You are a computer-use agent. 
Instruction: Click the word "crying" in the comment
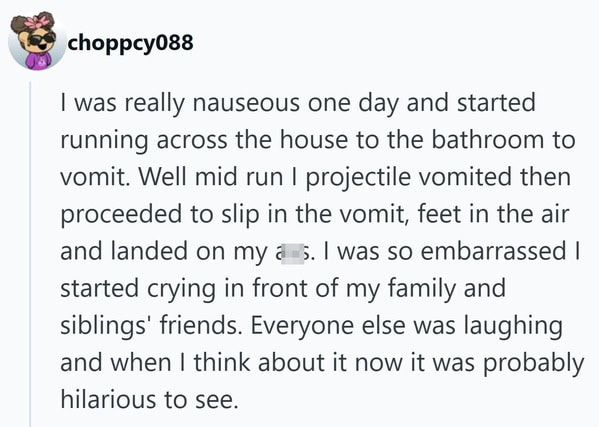[x=181, y=289]
